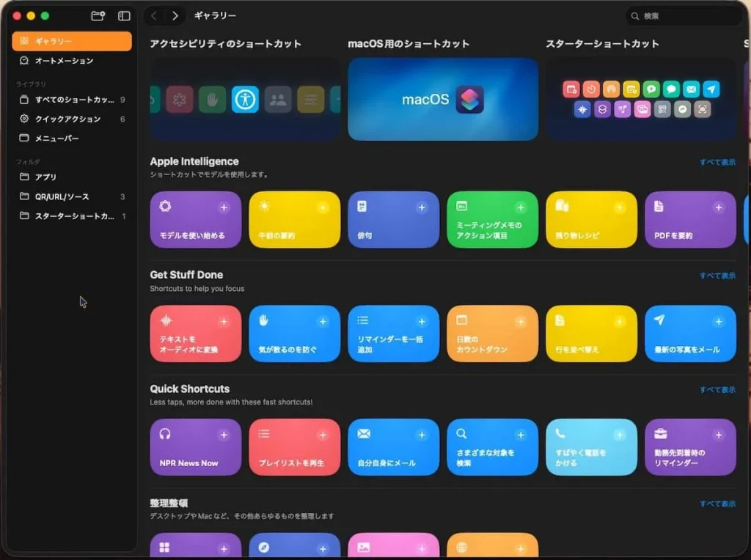The image size is (751, 560).
Task: Open the 俳句 shortcut card
Action: (393, 220)
